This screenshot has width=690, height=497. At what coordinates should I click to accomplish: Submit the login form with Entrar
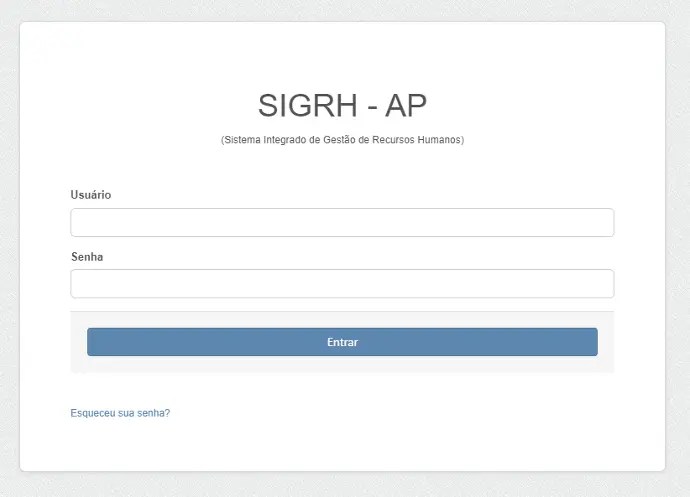342,342
